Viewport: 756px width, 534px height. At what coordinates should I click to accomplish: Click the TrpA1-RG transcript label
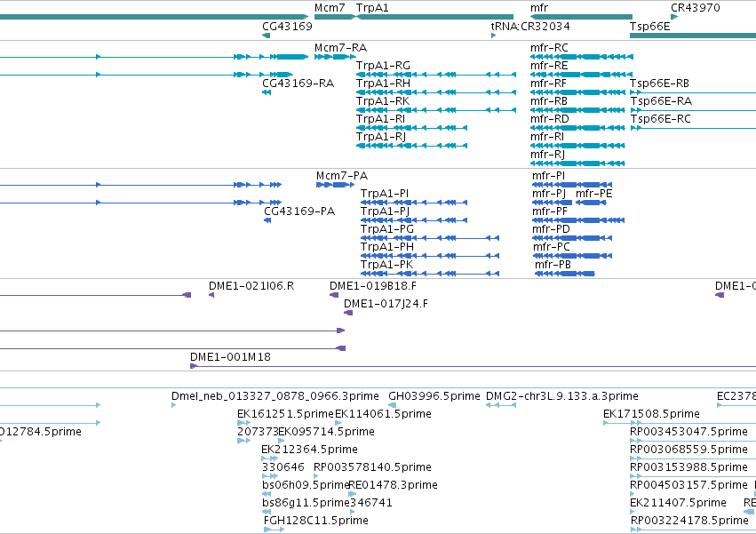click(383, 66)
